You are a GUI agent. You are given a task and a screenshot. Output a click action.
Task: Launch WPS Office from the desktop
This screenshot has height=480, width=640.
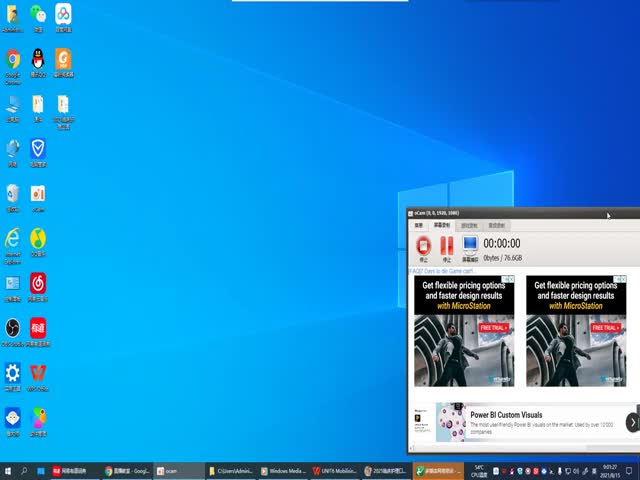click(x=38, y=374)
